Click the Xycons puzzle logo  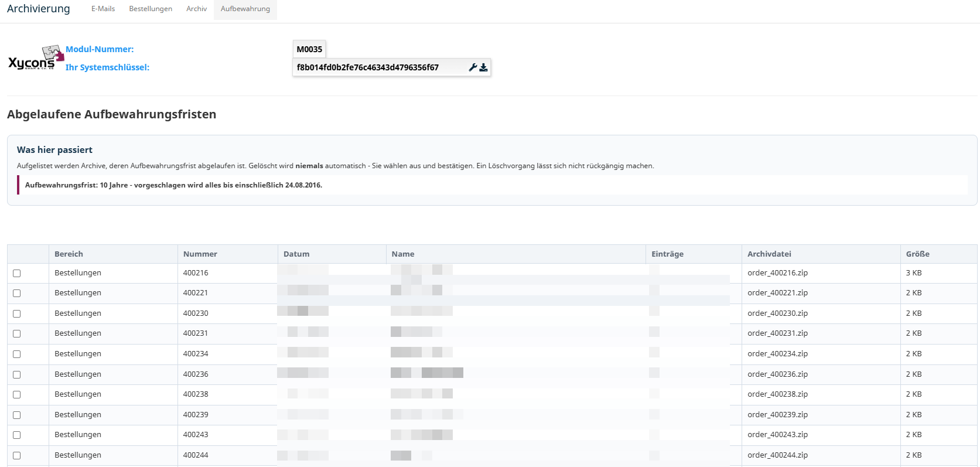pos(36,58)
